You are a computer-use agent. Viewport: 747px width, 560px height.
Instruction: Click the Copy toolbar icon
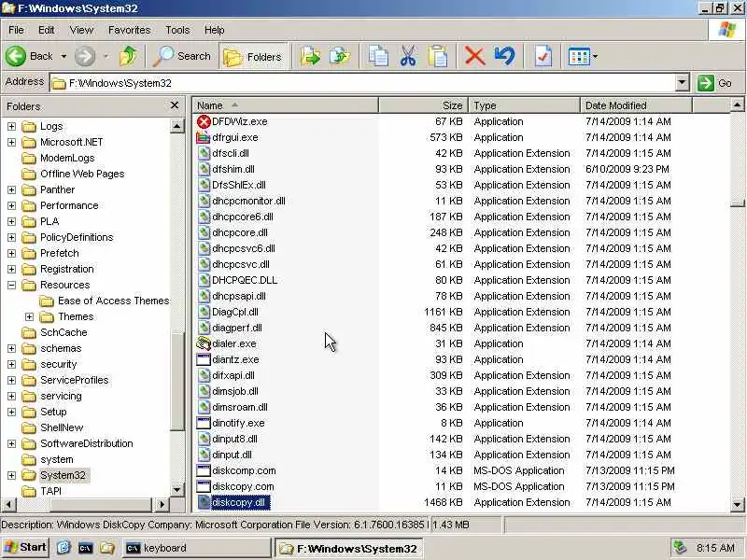379,56
